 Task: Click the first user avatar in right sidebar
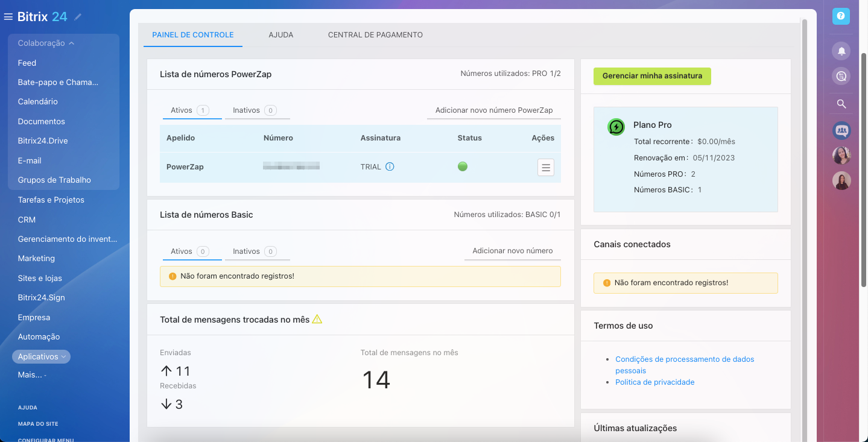pyautogui.click(x=841, y=156)
